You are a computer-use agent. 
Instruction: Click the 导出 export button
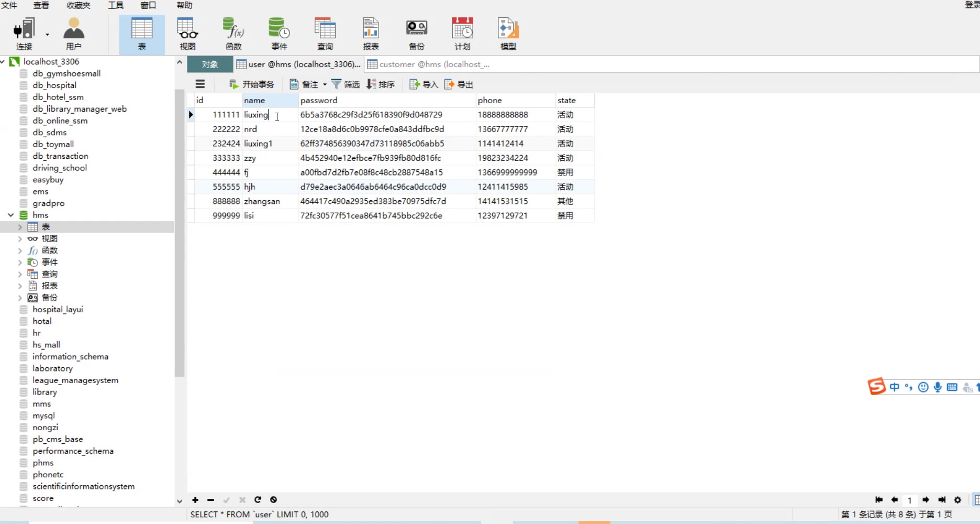click(459, 84)
